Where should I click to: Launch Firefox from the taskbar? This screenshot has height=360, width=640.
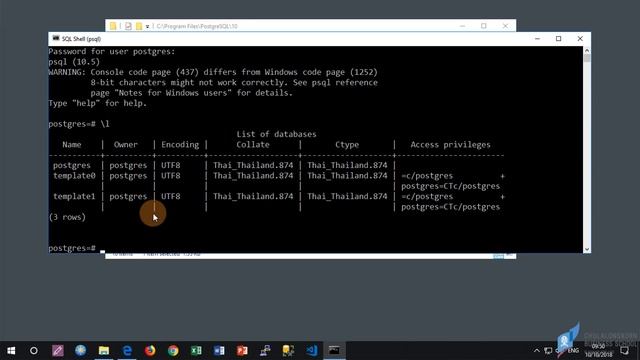(x=150, y=351)
